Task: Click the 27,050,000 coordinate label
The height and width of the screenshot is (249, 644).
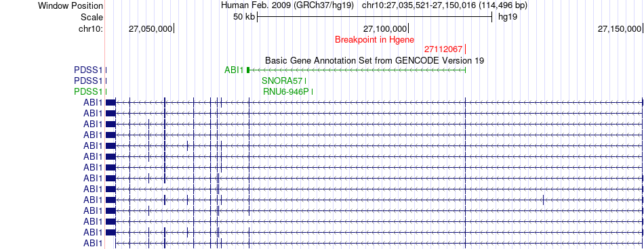Action: [x=150, y=28]
